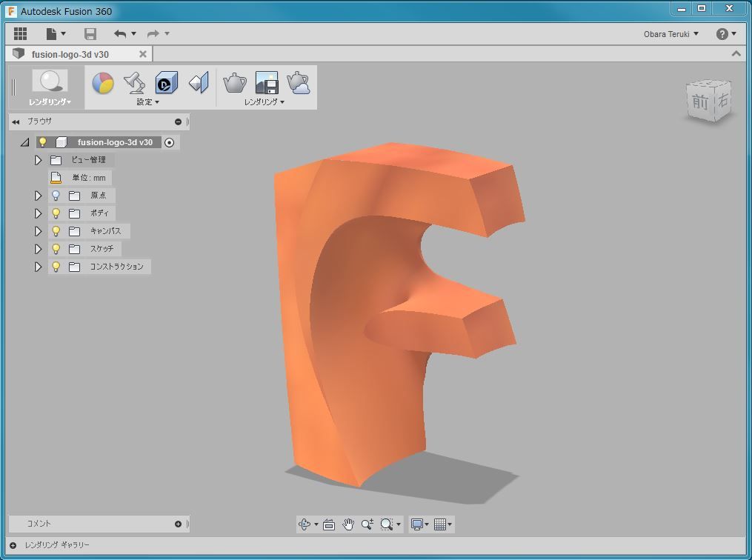
Task: Select the Texture Map Controls icon
Action: (x=199, y=83)
